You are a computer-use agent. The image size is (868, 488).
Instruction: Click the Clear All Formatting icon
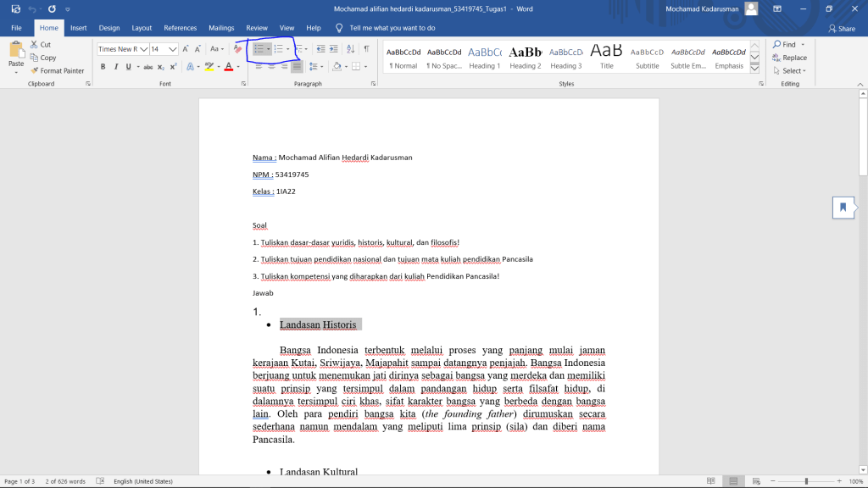[x=237, y=49]
